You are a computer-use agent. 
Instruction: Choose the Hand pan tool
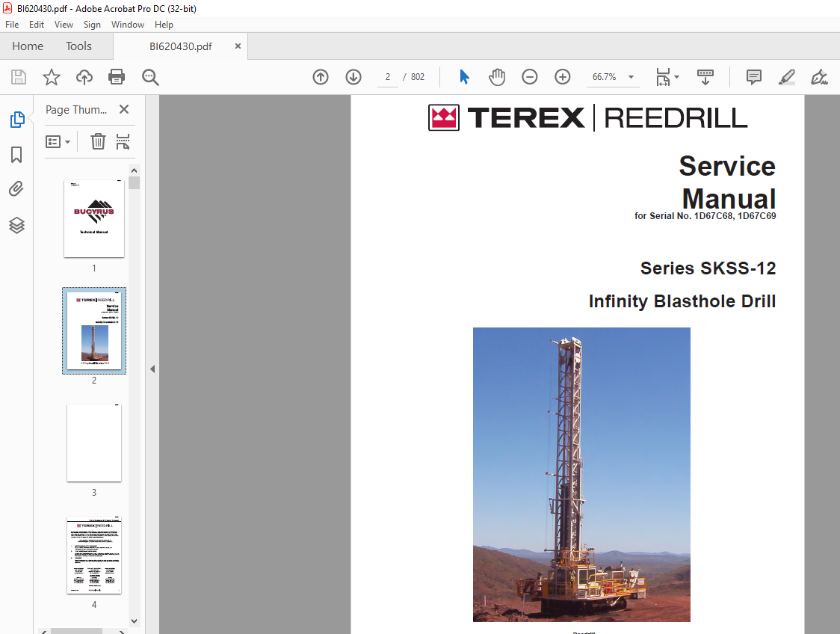click(497, 77)
